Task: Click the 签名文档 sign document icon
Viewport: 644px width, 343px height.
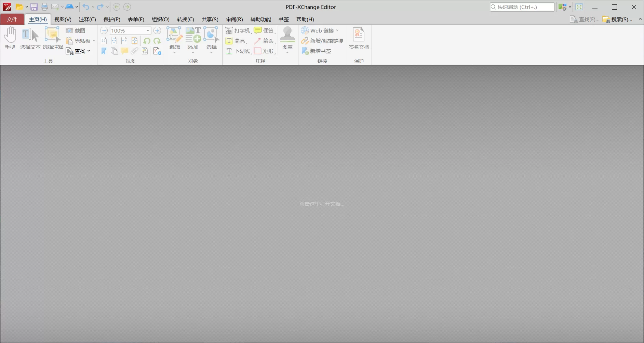Action: pyautogui.click(x=359, y=38)
